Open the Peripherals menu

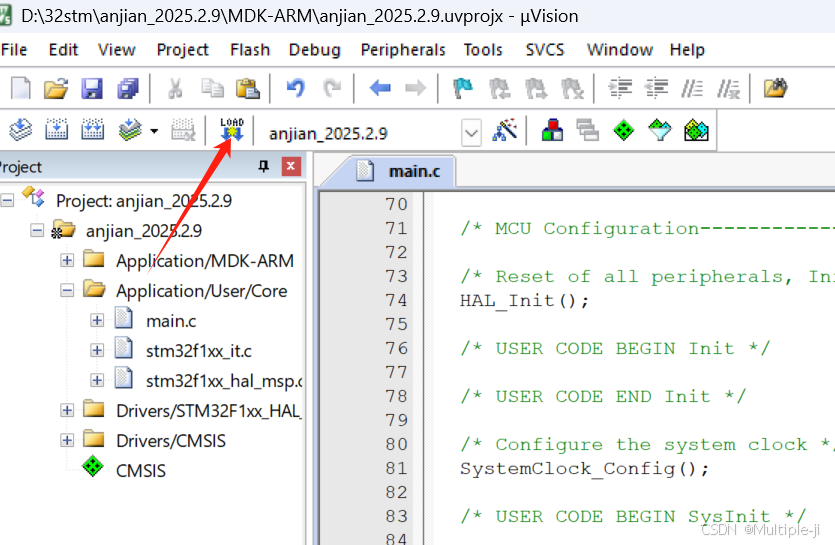pos(403,50)
